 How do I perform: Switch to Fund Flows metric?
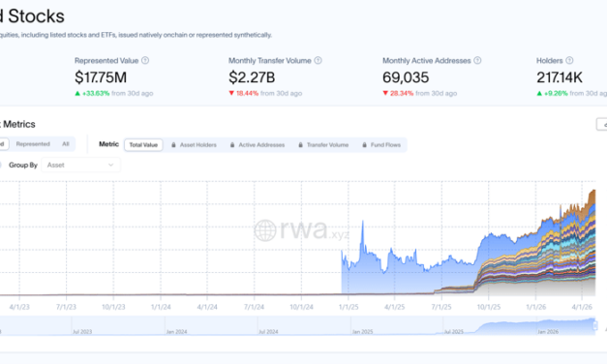[381, 145]
